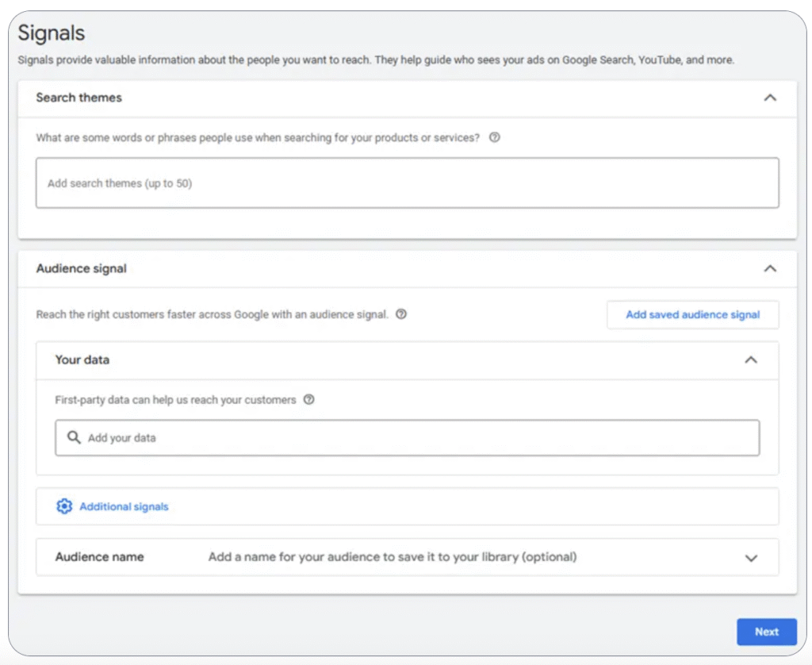
Task: Click the Signals page title
Action: point(52,33)
